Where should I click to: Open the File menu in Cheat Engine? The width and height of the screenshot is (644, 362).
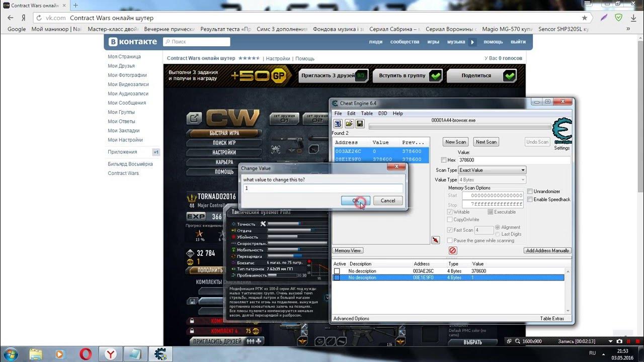pyautogui.click(x=339, y=113)
